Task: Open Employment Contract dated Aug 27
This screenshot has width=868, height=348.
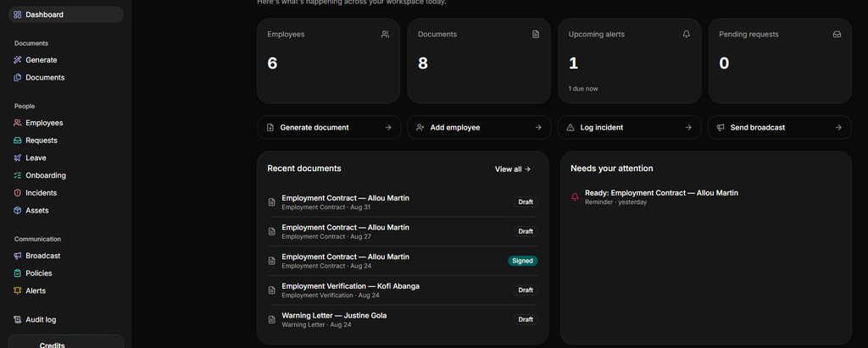Action: [x=403, y=232]
